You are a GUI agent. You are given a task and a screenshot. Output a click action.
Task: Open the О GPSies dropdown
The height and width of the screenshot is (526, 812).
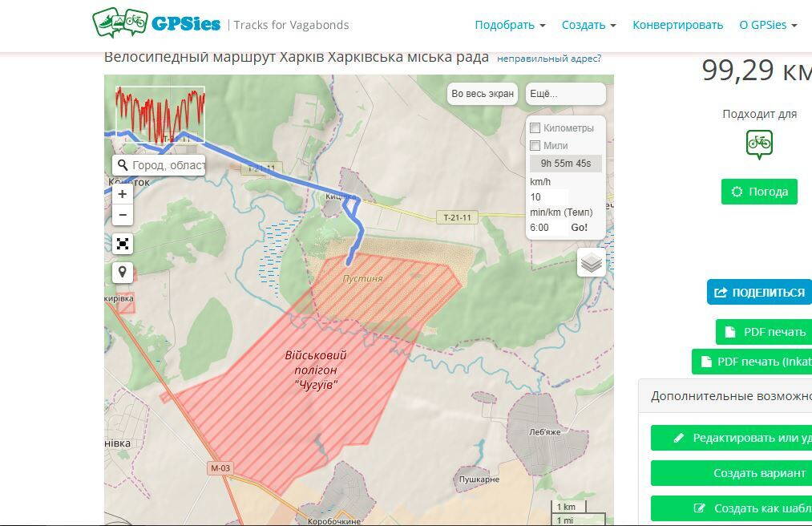point(767,25)
